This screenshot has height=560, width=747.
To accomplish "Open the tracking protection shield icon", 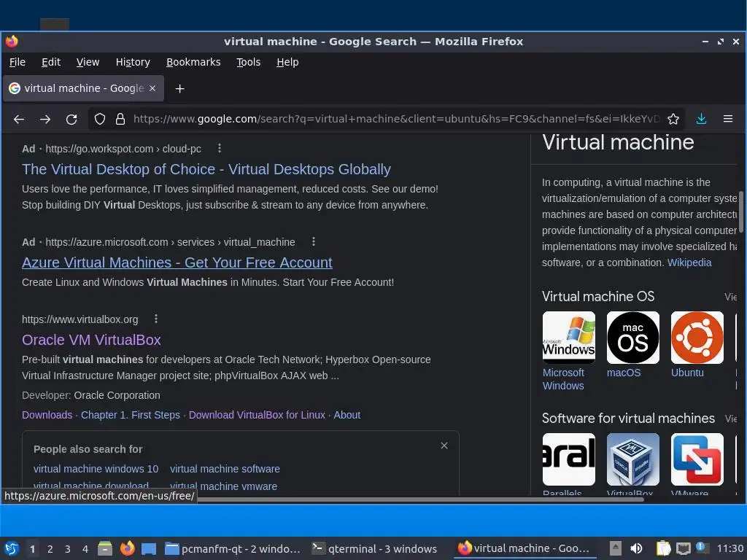I will pyautogui.click(x=99, y=119).
